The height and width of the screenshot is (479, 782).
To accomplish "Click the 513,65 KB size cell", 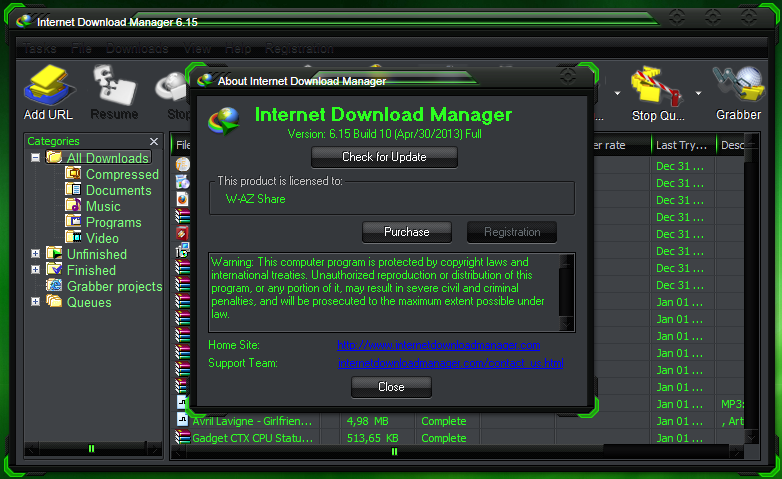I will click(373, 438).
